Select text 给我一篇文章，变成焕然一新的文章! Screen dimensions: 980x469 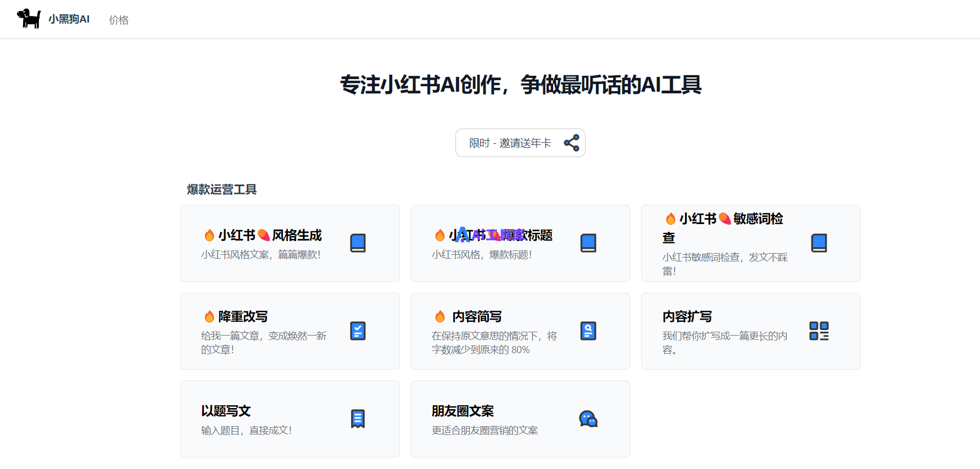point(264,343)
